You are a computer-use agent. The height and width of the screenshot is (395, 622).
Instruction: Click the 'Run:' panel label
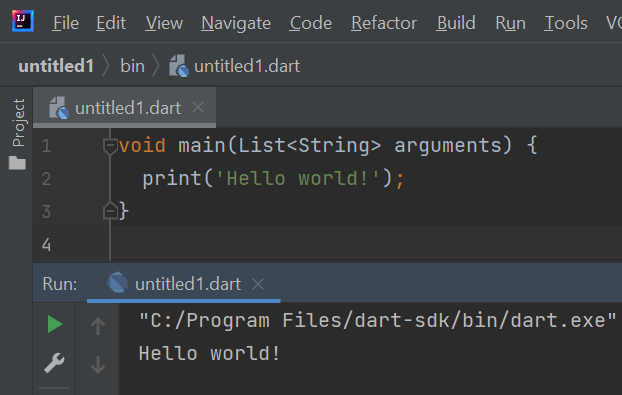(60, 284)
